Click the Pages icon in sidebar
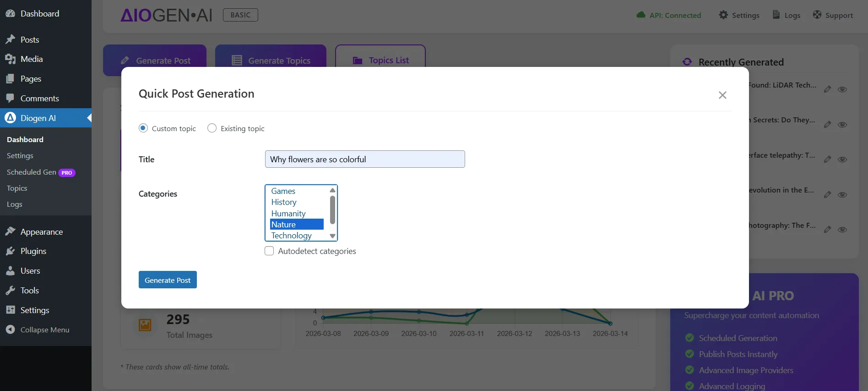The height and width of the screenshot is (391, 868). click(10, 78)
